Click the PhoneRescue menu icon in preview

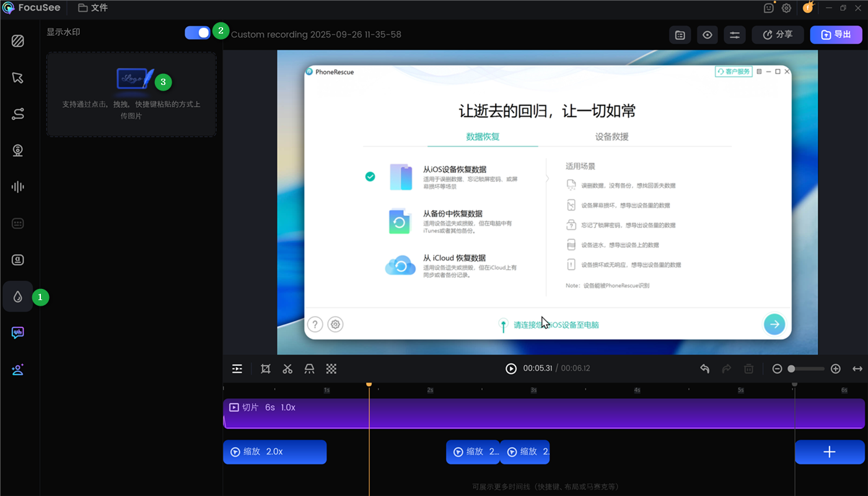pos(759,72)
